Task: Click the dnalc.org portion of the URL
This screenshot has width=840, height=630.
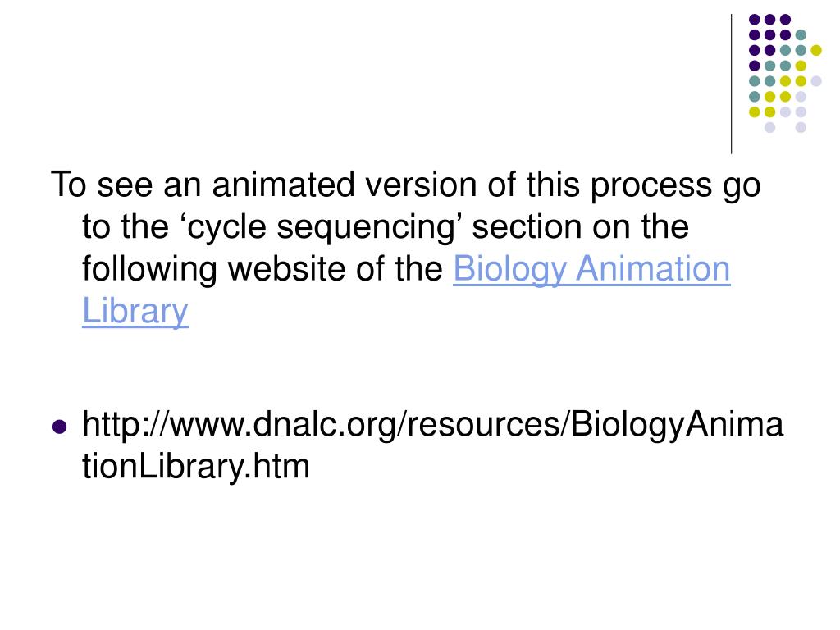Action: click(x=325, y=424)
